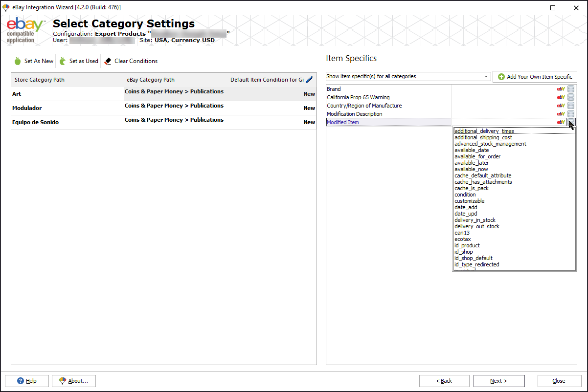Click the Clear Conditions eraser icon
This screenshot has height=392, width=588.
point(108,61)
